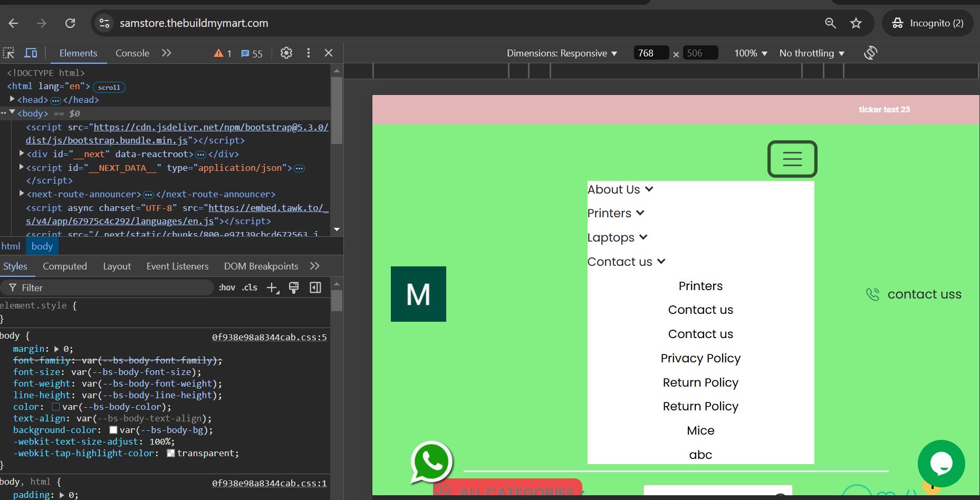The image size is (980, 500).
Task: Open the green tawk chat bubble
Action: (x=941, y=464)
